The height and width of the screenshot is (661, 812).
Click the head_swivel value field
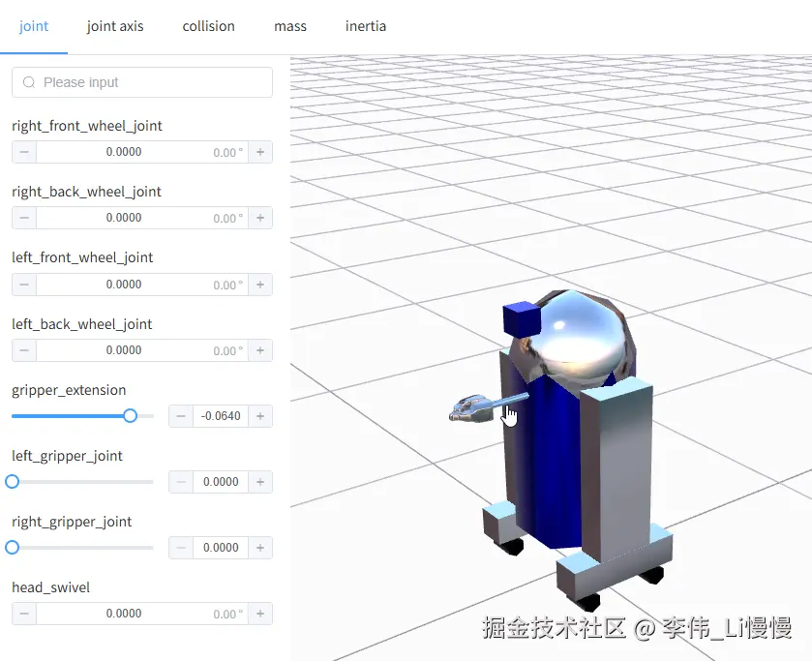(142, 614)
